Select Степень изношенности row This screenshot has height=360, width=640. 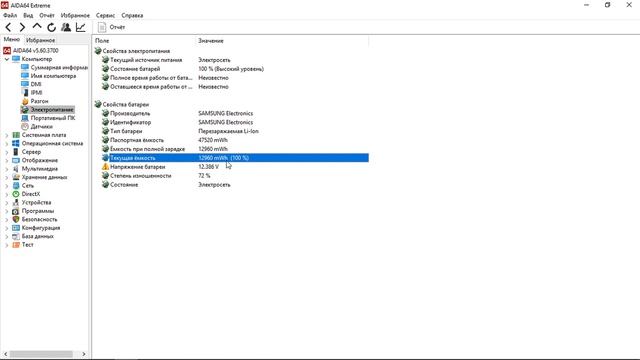(x=231, y=176)
